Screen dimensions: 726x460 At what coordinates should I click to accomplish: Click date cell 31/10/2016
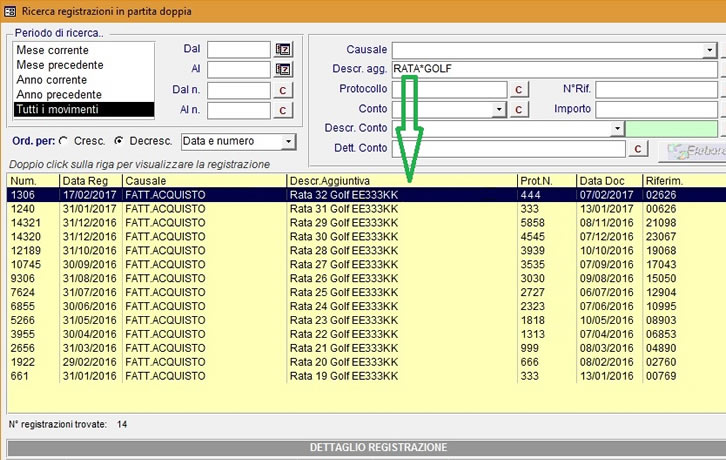point(89,251)
